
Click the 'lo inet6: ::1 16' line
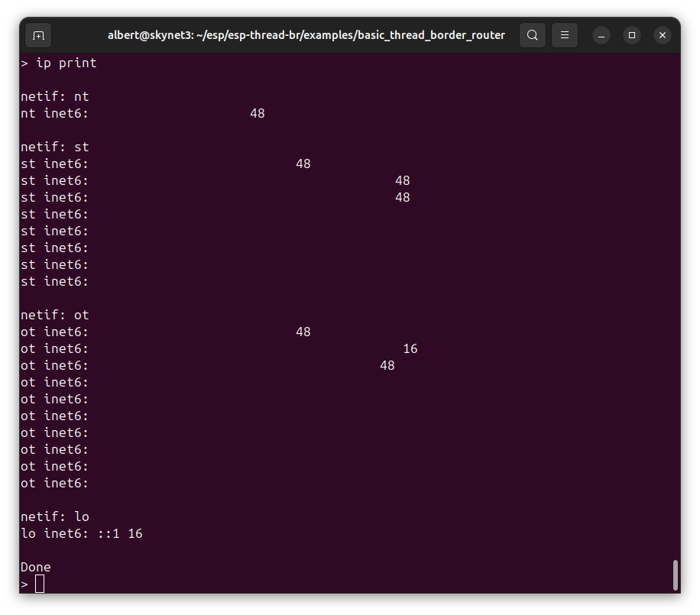(82, 533)
